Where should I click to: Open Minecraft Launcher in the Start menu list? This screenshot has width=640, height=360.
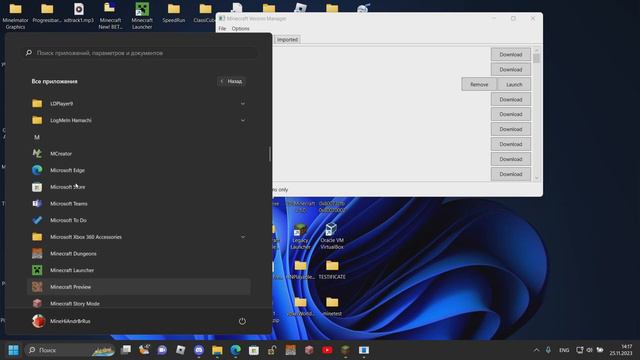coord(139,270)
